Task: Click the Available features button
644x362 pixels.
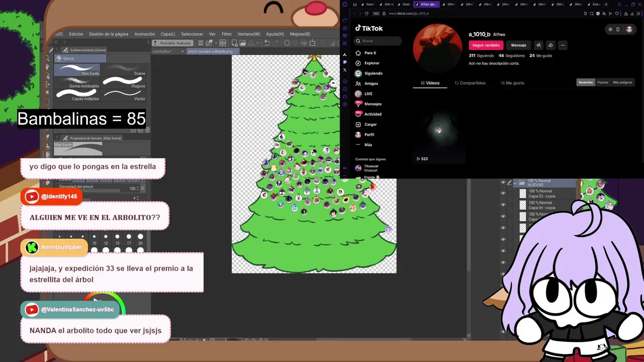Action: [x=173, y=43]
